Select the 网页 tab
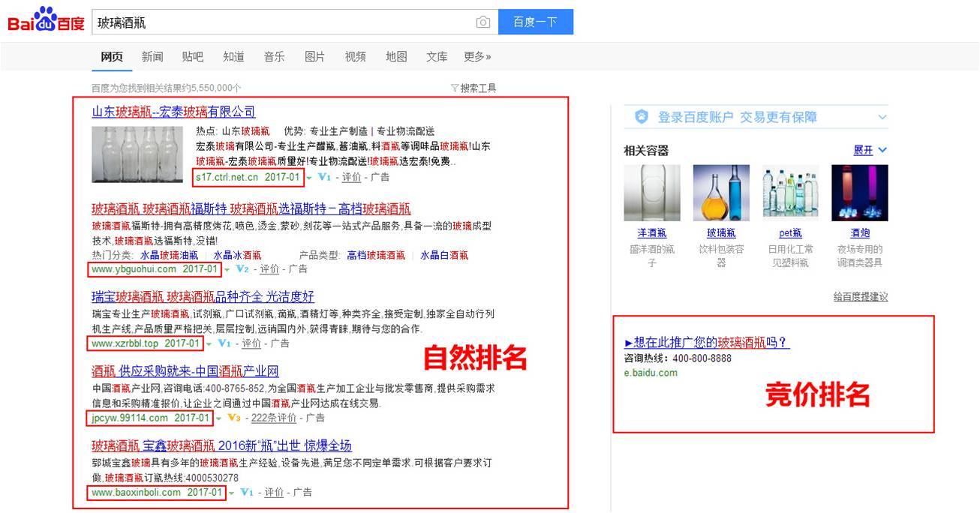The width and height of the screenshot is (980, 513). [x=112, y=56]
